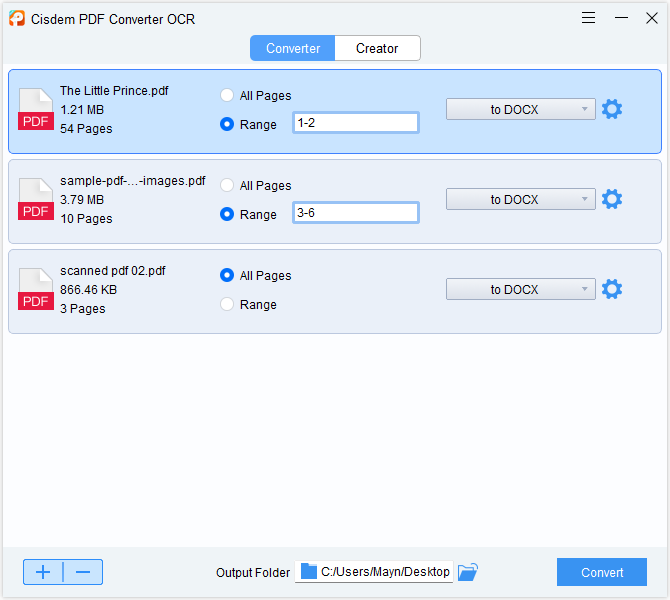Click PDF icon of scanned pdf 02.pdf

click(x=36, y=289)
